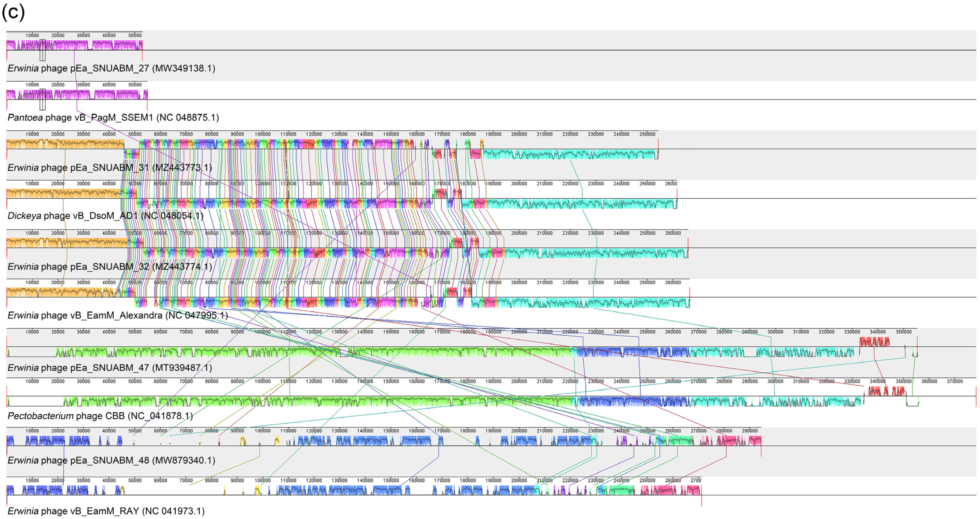
Task: Select the Erwinia phage pEa_SNUABM_48 label
Action: pos(111,460)
